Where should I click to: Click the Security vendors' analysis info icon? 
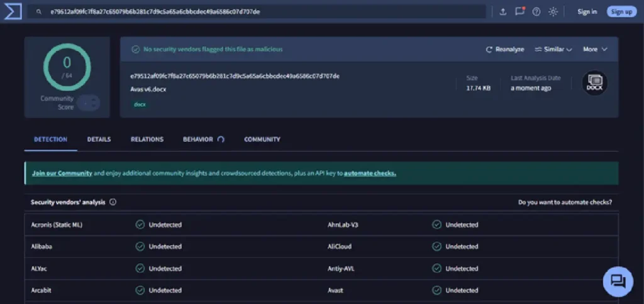[x=113, y=202]
